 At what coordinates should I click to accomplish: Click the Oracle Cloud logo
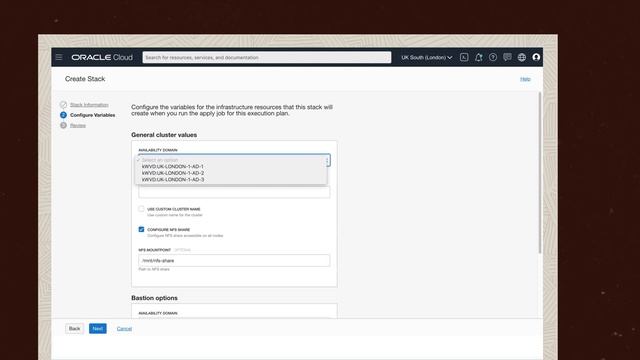(x=102, y=57)
